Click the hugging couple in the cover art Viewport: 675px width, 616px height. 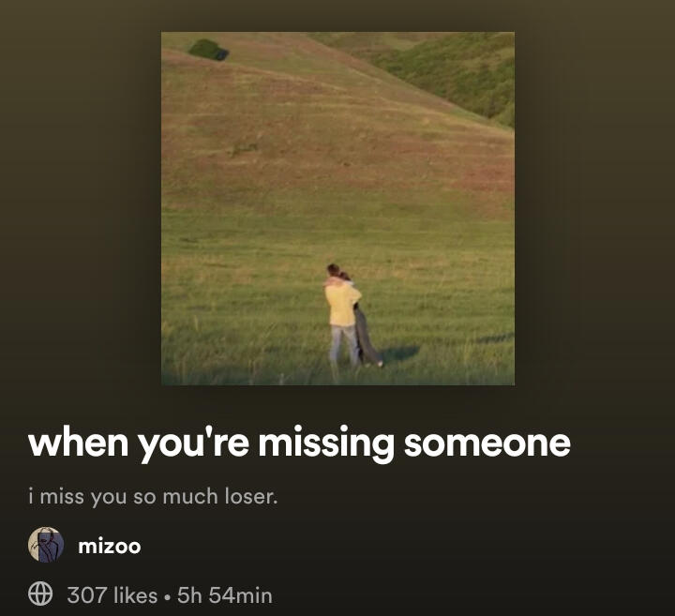[352, 316]
